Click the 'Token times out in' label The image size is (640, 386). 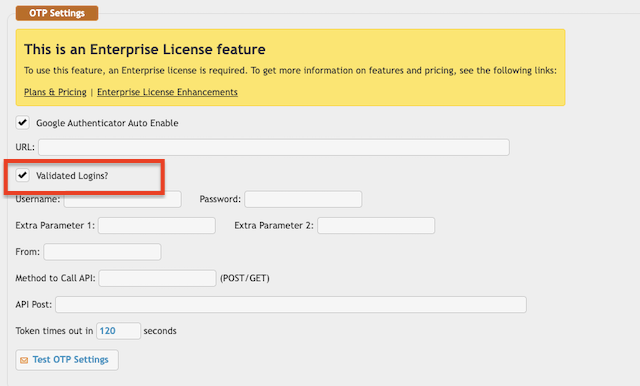(x=54, y=331)
